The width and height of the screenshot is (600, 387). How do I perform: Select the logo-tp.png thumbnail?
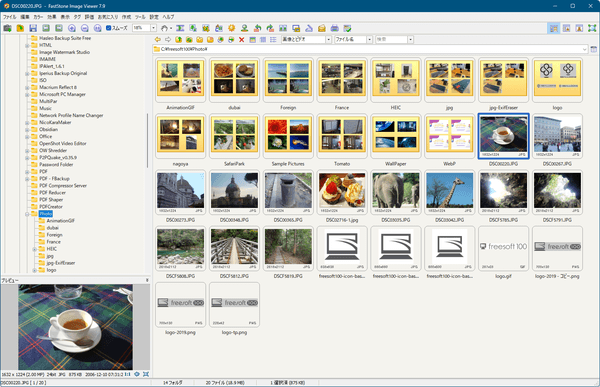(234, 304)
